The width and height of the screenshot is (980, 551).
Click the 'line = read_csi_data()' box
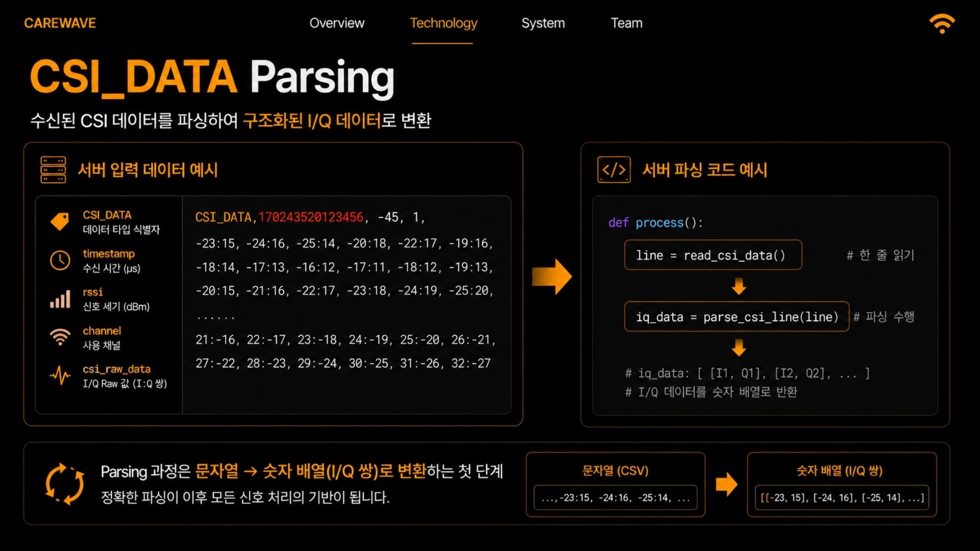713,255
